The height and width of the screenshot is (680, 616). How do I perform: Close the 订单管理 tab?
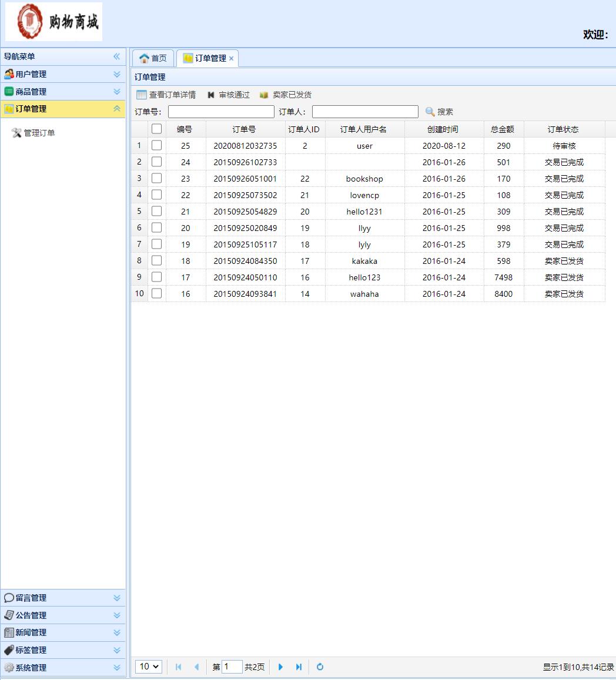tap(232, 59)
